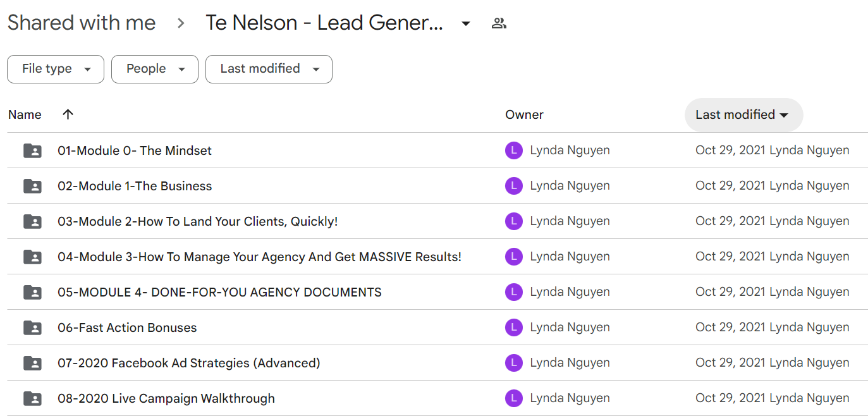Click Oct 29, 2021 date in 05-MODULE 4 row
The width and height of the screenshot is (868, 416).
(x=730, y=292)
